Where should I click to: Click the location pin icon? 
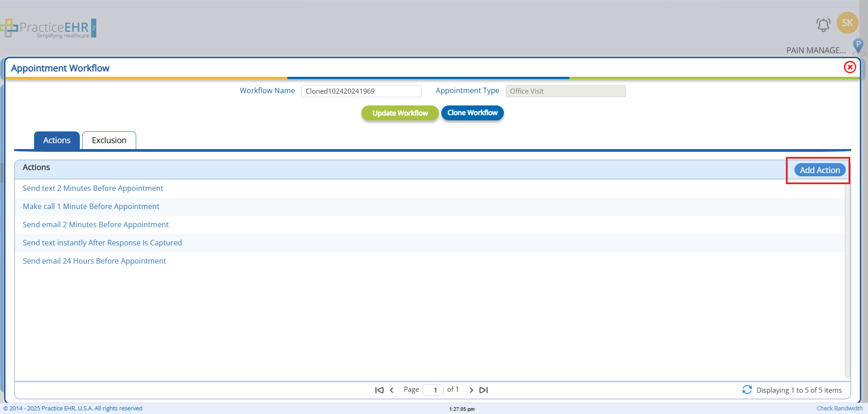pos(858,46)
